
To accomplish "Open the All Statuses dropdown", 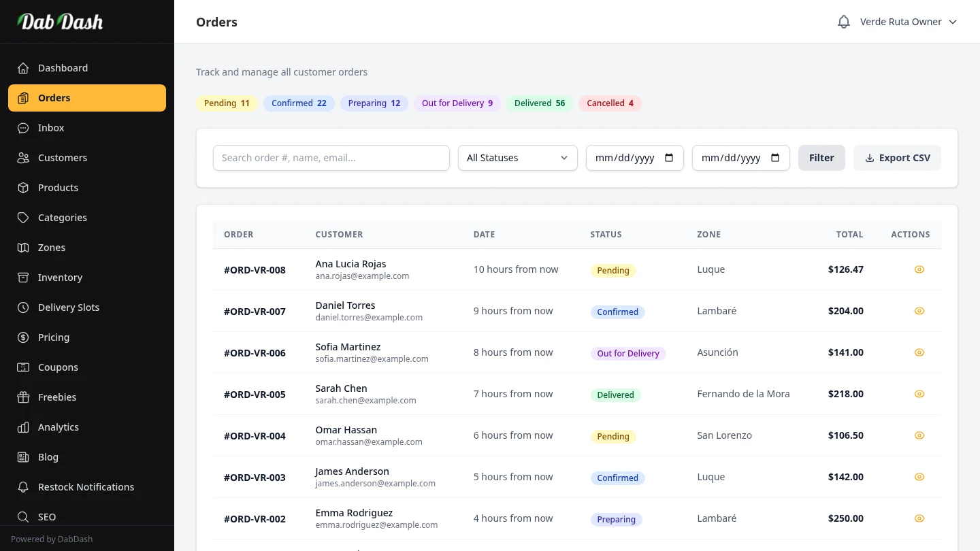I will (517, 158).
